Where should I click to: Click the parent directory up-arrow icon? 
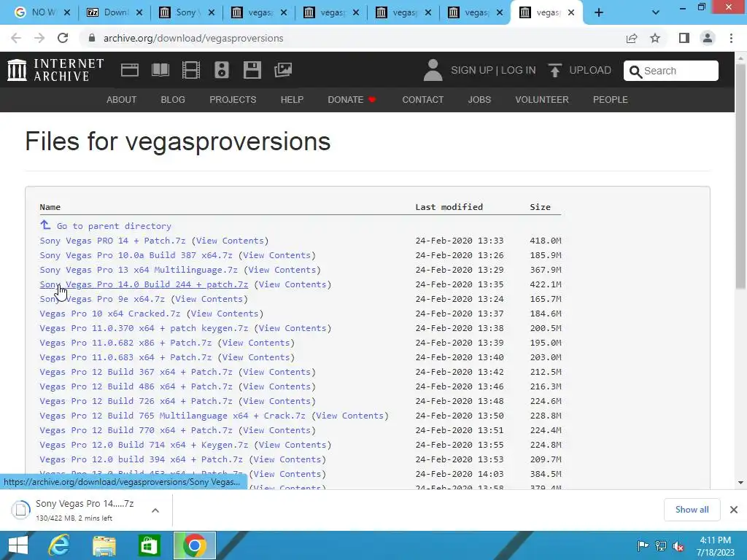pos(45,225)
